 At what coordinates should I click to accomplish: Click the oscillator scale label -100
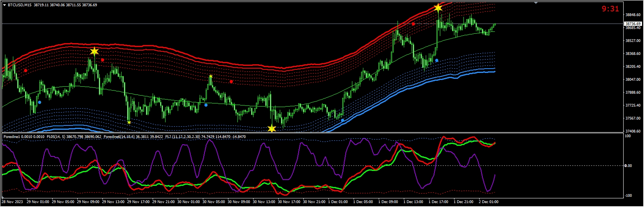coord(628,196)
